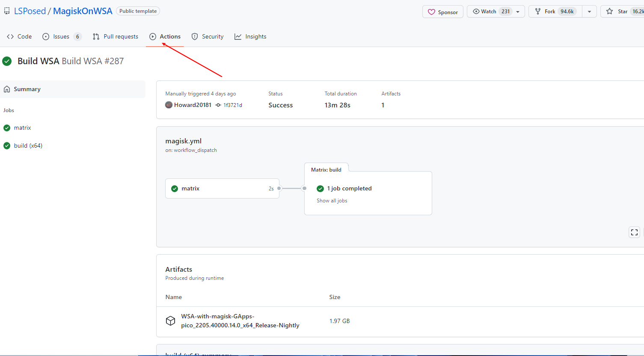Open the Actions tab

[165, 36]
